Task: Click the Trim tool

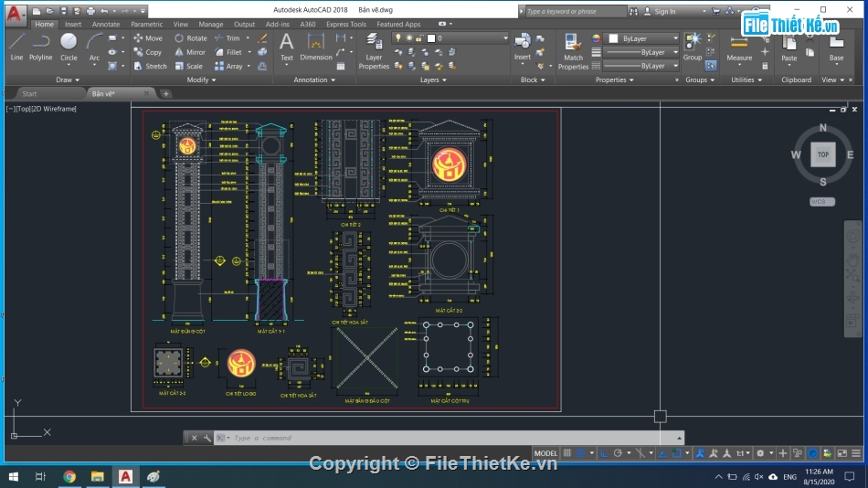Action: 228,38
